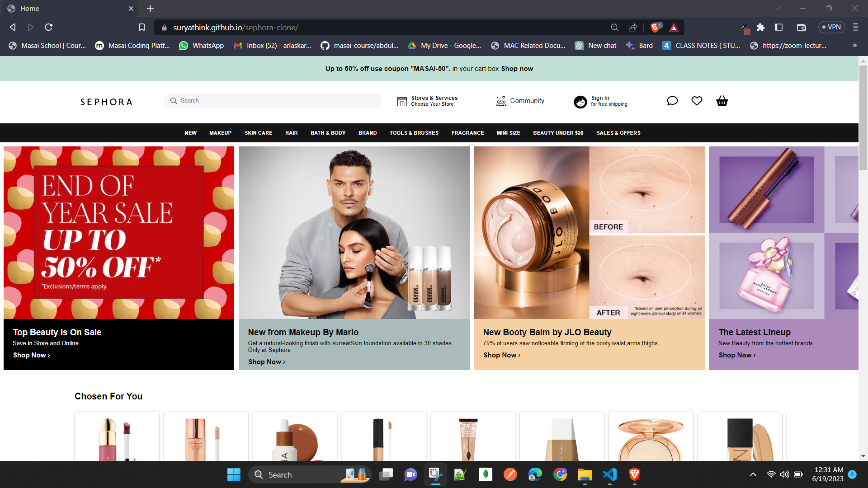Click the wishlist heart icon

(697, 101)
